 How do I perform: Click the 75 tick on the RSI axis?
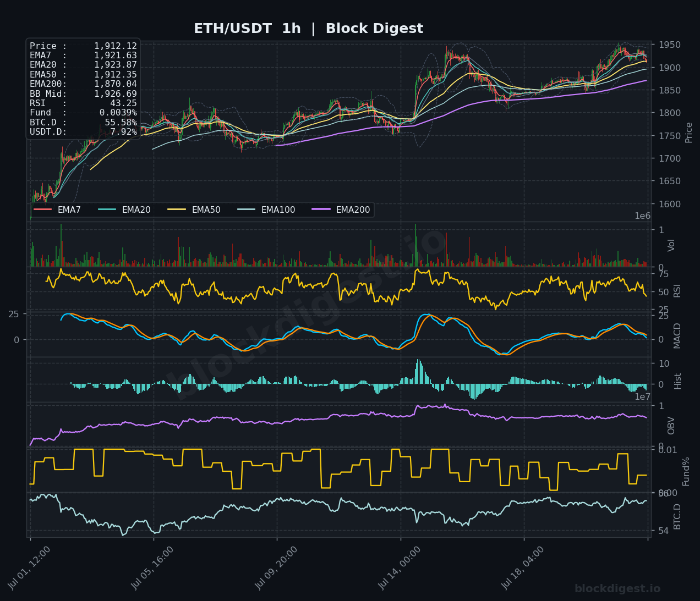pyautogui.click(x=663, y=274)
